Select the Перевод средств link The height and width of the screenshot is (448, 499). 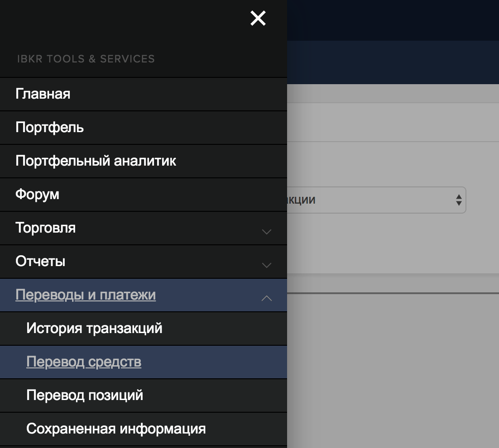pos(84,362)
